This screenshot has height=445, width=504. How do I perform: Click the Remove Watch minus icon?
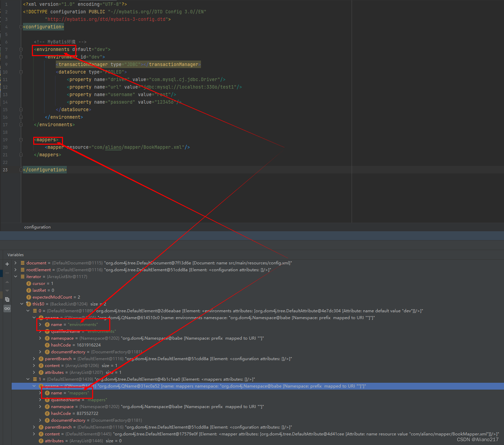[x=7, y=273]
